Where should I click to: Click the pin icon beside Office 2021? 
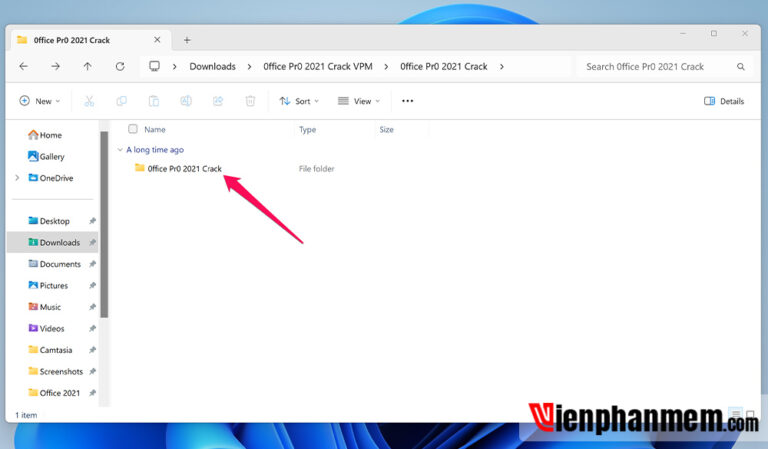tap(92, 393)
